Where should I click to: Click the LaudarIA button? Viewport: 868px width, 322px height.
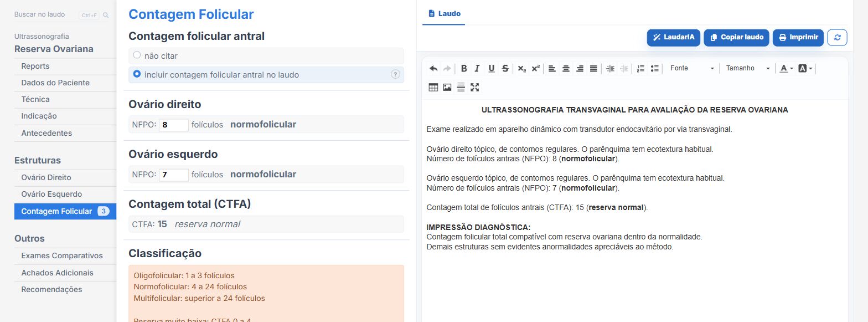coord(674,37)
